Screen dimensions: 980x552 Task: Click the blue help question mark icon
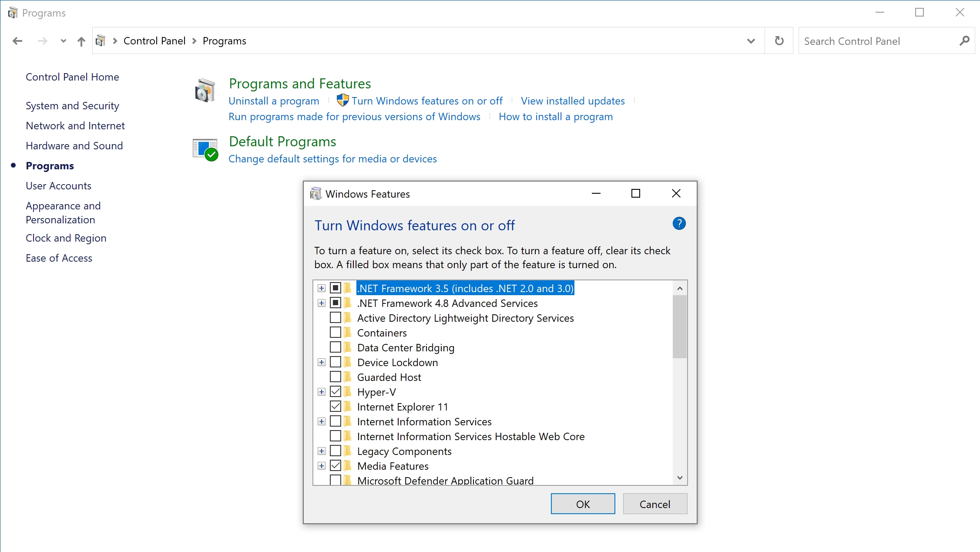(x=679, y=224)
